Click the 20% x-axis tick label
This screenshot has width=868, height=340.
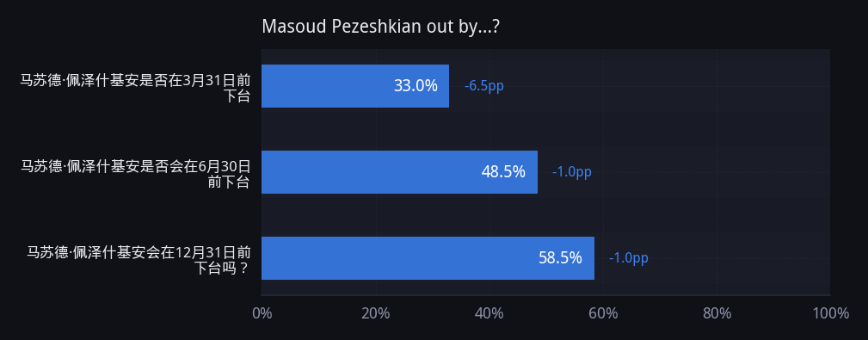click(x=376, y=313)
